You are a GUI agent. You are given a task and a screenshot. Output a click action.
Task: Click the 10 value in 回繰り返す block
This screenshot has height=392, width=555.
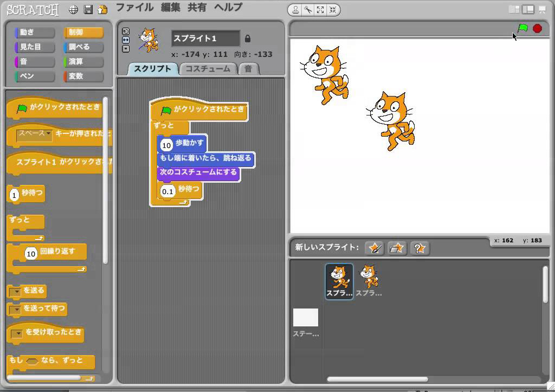click(31, 254)
